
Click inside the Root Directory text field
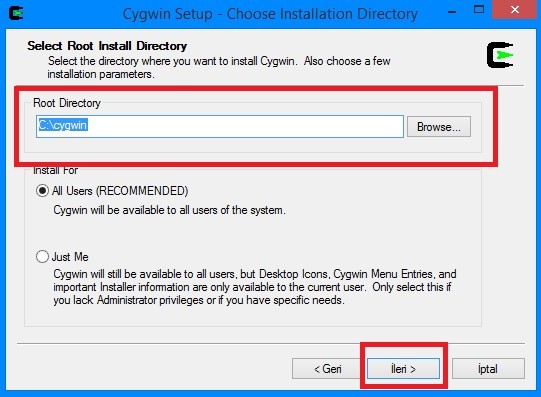[x=220, y=127]
